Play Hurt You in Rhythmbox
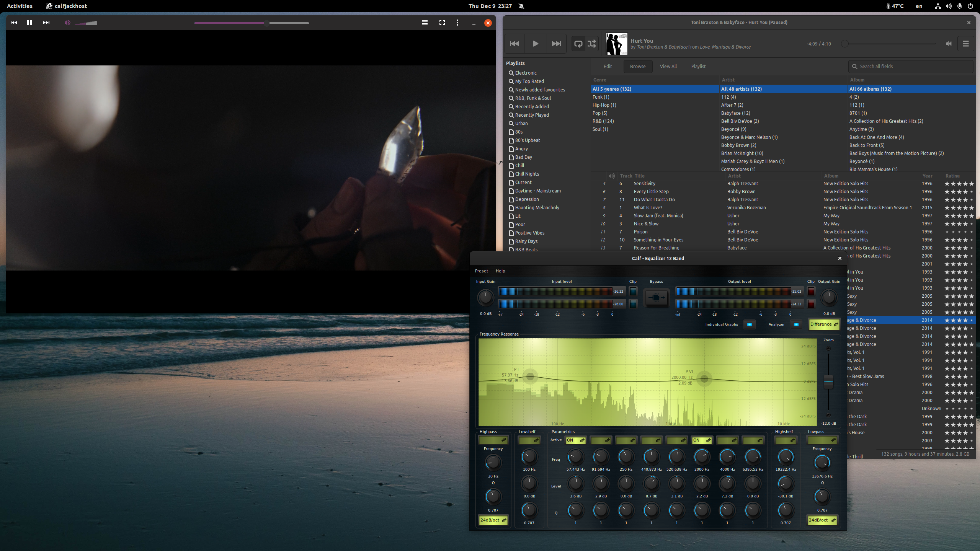The height and width of the screenshot is (551, 980). 536,44
